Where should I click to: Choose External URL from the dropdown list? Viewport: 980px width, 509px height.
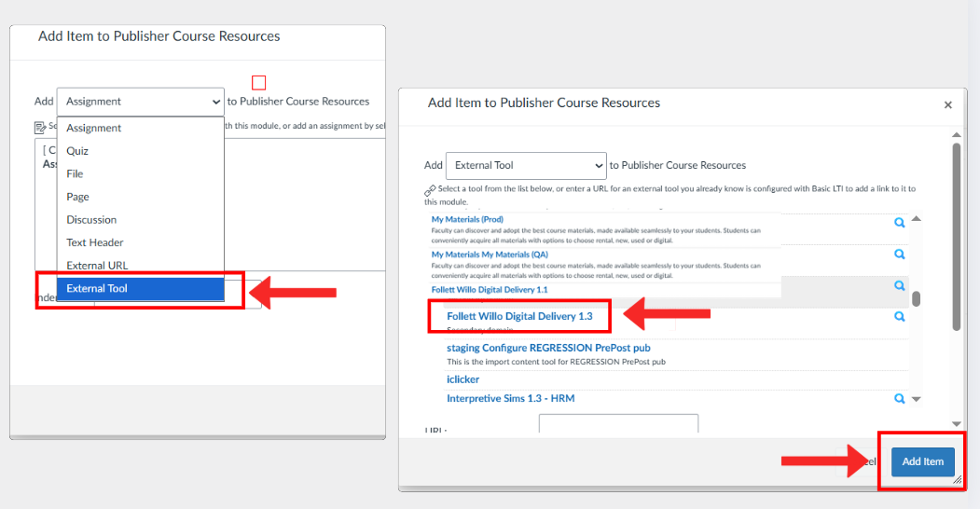pyautogui.click(x=141, y=266)
